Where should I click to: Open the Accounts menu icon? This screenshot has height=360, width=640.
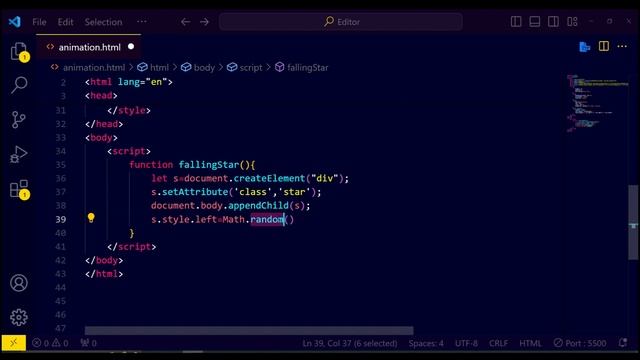tap(19, 283)
